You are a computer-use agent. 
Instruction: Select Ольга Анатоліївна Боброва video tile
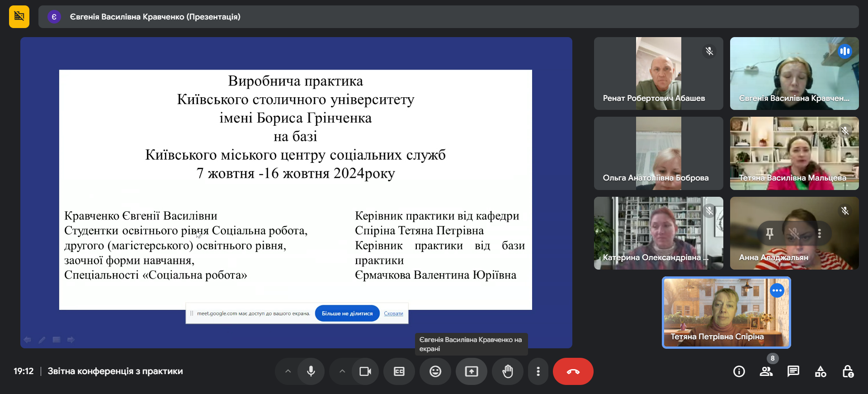(659, 153)
